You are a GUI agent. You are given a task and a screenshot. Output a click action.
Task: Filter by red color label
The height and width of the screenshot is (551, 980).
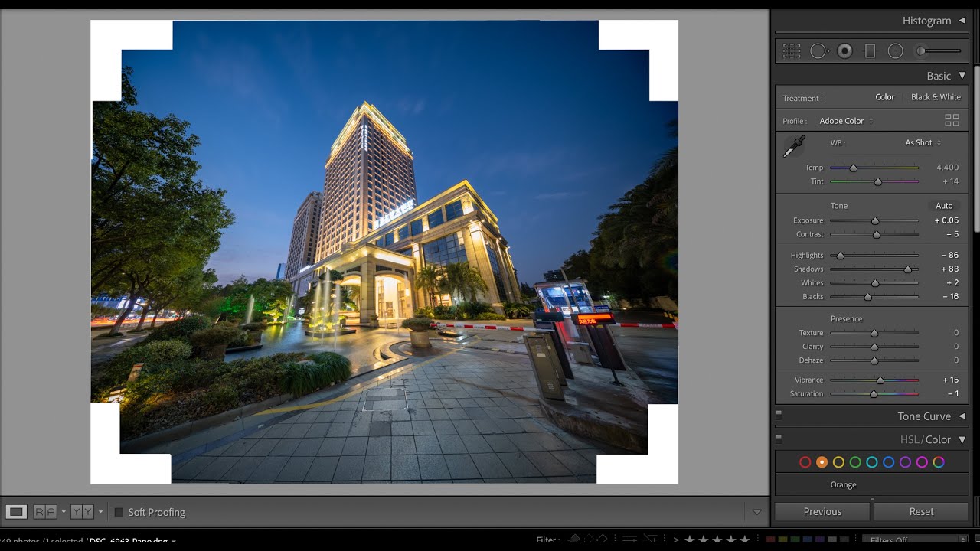click(x=770, y=540)
